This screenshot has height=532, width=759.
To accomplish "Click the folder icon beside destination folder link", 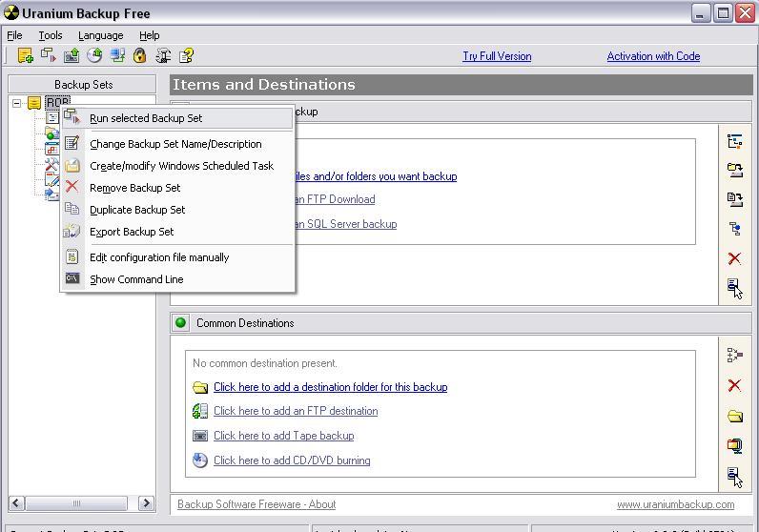I will [x=200, y=387].
